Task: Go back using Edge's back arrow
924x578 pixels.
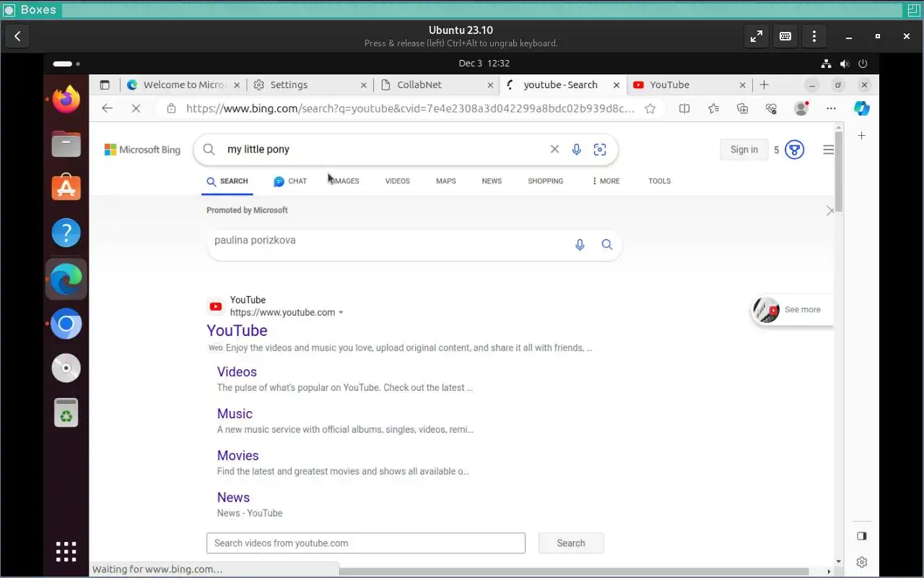Action: (x=108, y=108)
